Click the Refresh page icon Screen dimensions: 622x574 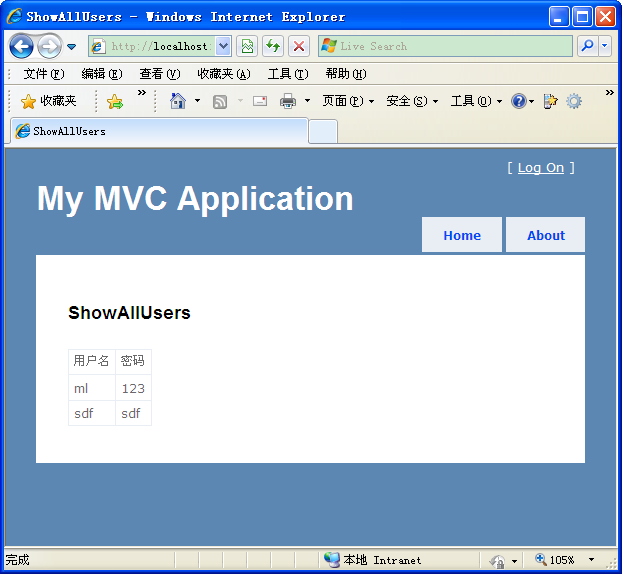(x=273, y=46)
